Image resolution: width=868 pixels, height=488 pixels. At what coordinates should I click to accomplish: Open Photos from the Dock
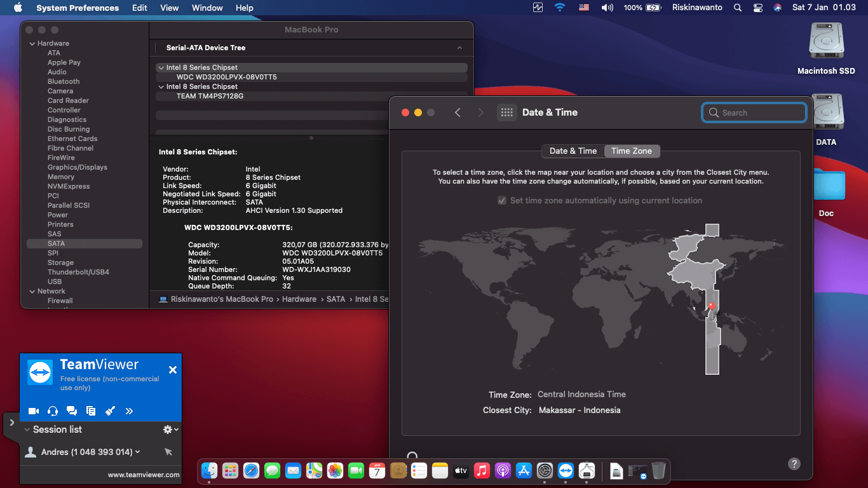coord(335,470)
